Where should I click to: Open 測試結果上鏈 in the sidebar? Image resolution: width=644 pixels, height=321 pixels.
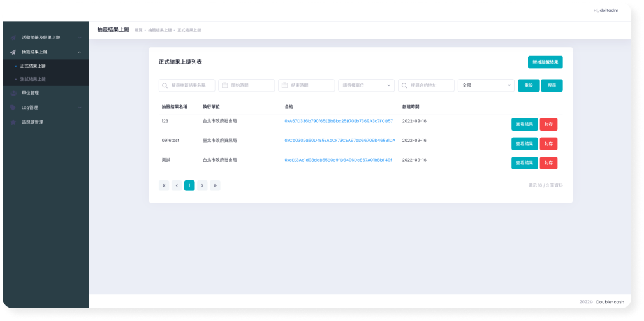(x=33, y=79)
